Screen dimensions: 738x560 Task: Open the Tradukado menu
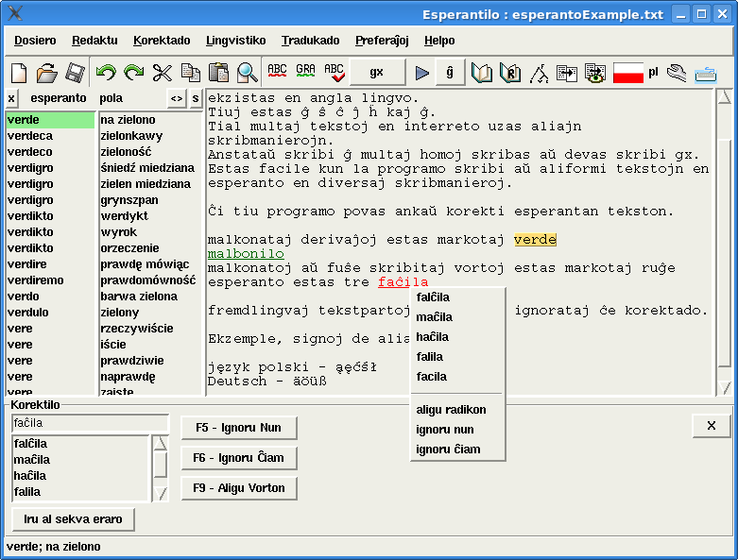[x=310, y=41]
